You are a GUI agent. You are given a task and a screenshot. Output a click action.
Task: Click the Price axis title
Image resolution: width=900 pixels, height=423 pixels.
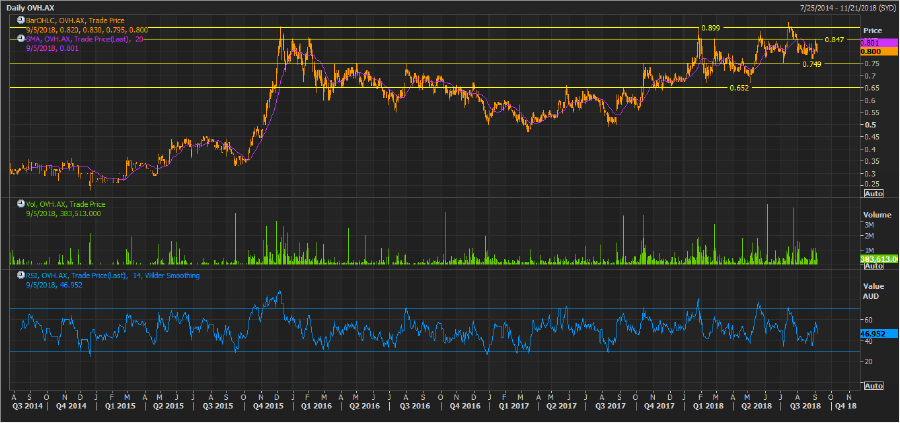(x=873, y=30)
